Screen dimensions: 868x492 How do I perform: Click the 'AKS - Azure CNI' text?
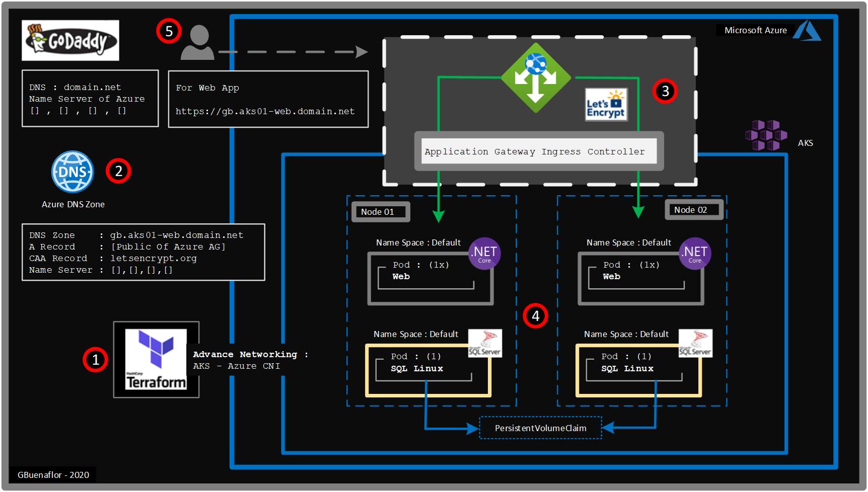point(236,366)
